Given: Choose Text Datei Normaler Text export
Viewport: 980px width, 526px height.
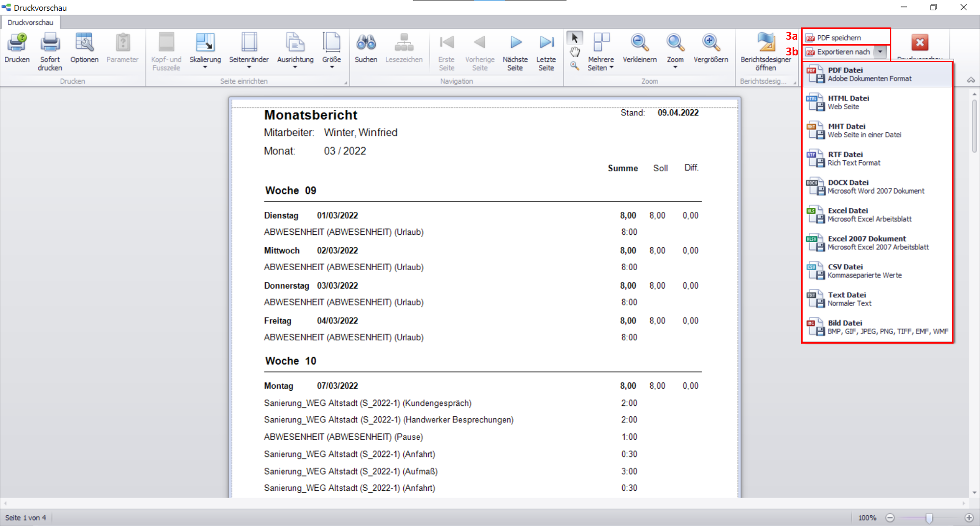Looking at the screenshot, I should tap(877, 299).
